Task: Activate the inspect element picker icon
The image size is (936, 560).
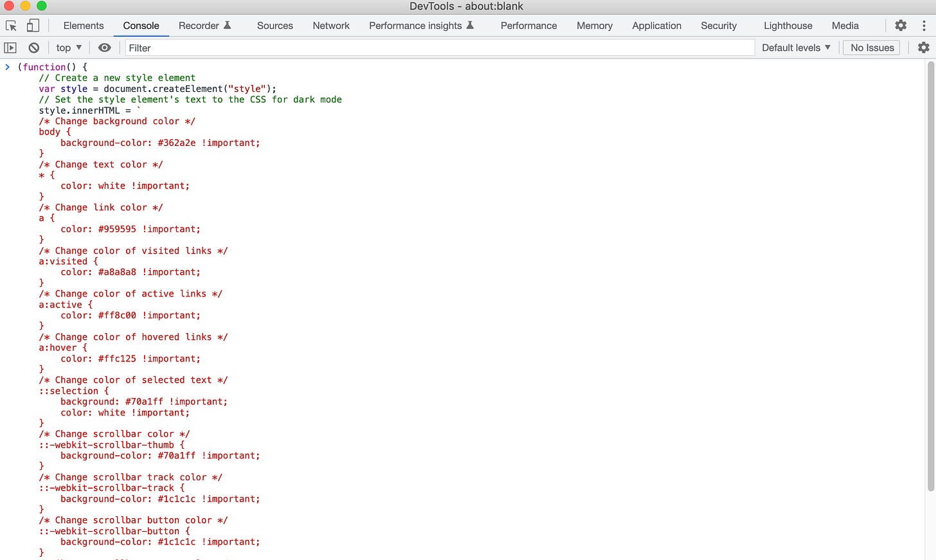Action: [11, 26]
